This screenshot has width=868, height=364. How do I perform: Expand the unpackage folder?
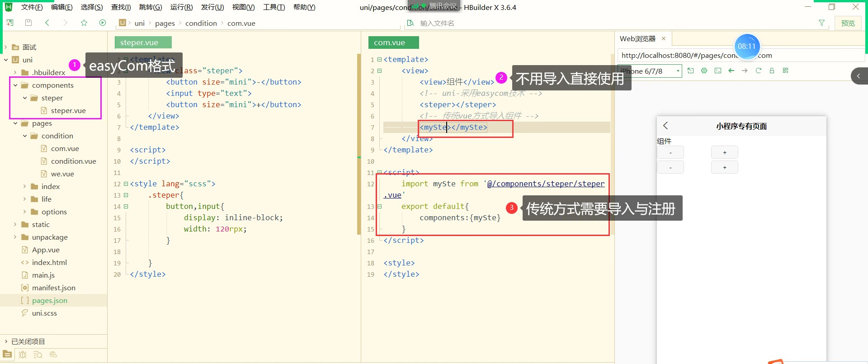[x=15, y=237]
